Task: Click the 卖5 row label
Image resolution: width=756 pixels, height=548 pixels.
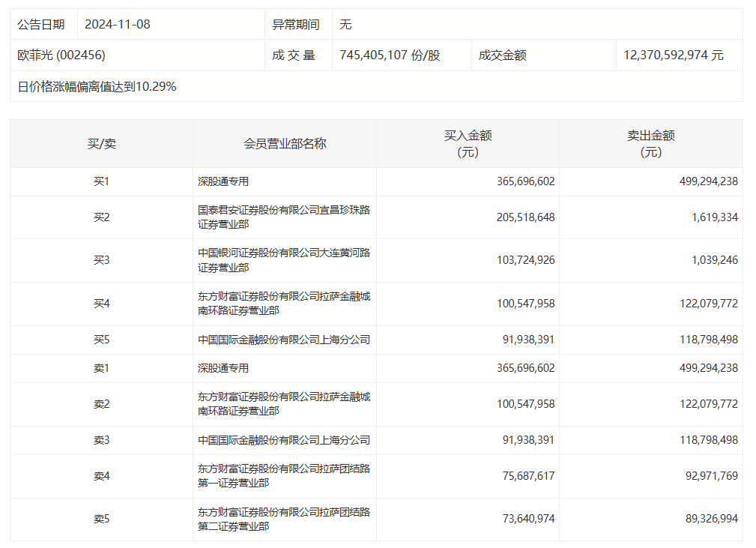Action: click(x=101, y=519)
